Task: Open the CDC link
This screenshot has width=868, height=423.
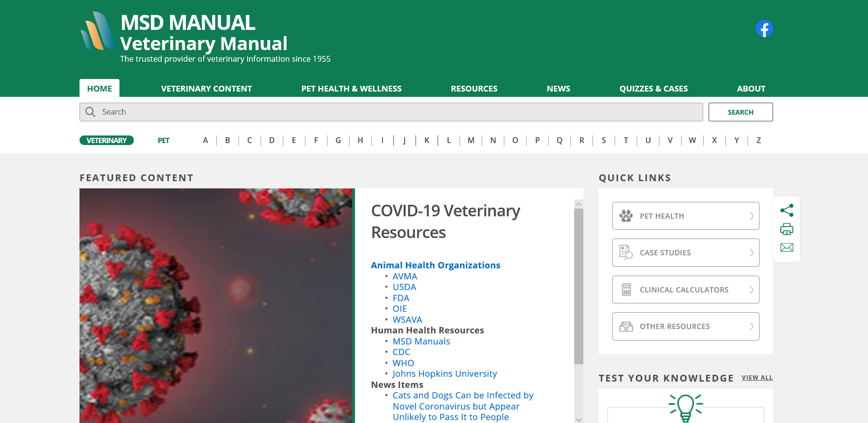Action: [x=401, y=352]
